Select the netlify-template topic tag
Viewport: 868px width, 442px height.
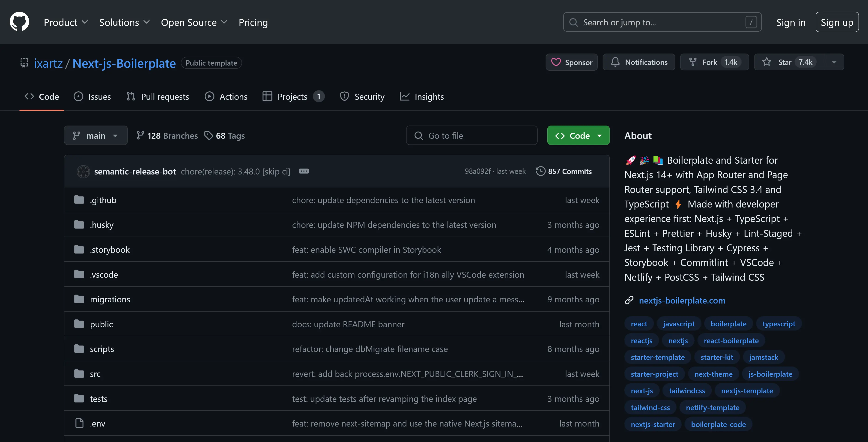coord(712,408)
